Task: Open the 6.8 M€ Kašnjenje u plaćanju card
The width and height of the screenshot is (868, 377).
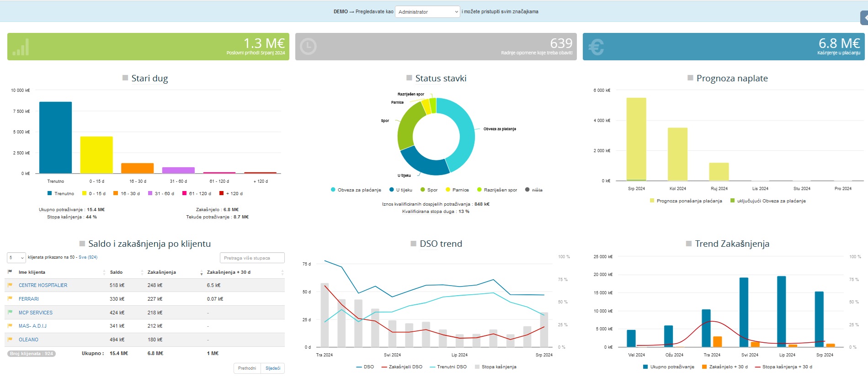Action: pyautogui.click(x=724, y=47)
